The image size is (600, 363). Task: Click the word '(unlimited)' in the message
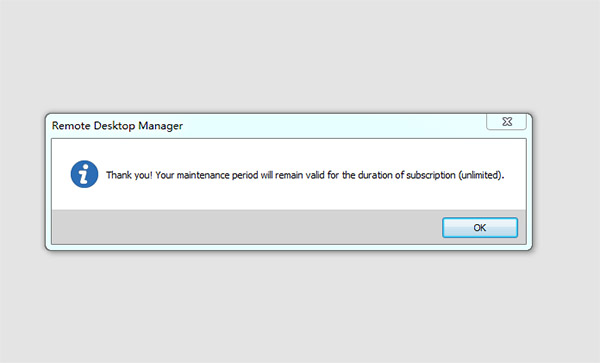pos(481,175)
